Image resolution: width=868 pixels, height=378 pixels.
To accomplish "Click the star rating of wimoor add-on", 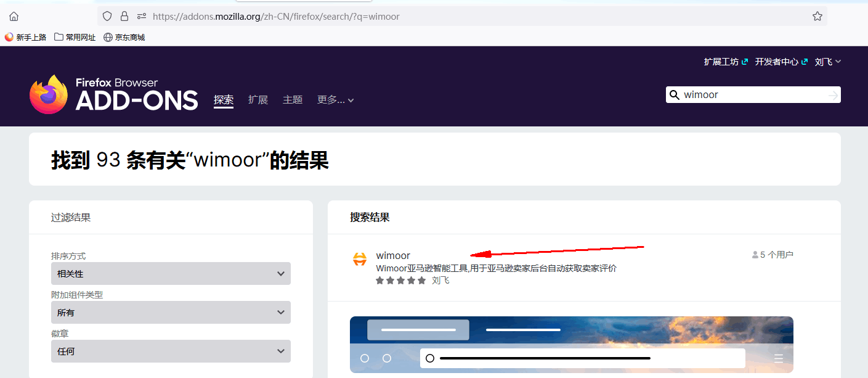I will point(400,281).
